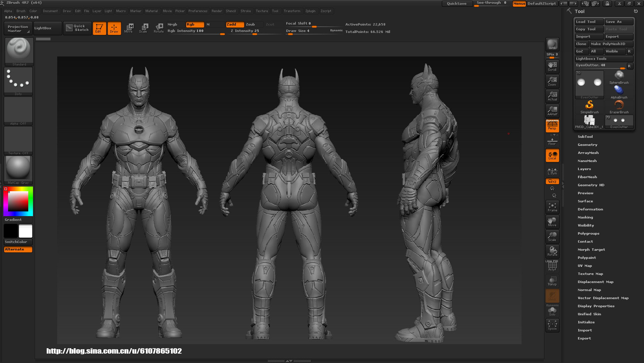644x363 pixels.
Task: Open the MatCap Gray material picker
Action: (x=18, y=170)
